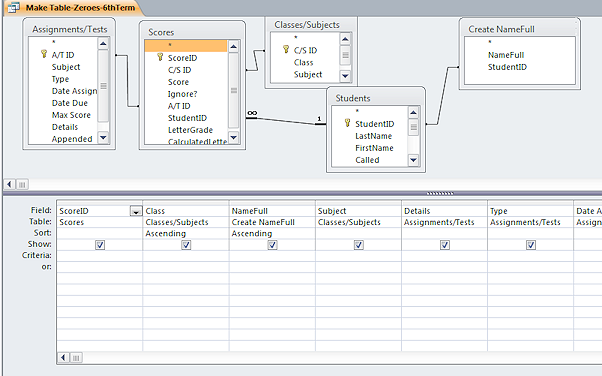Screen dimensions: 602x376
Task: Uncheck Show for the ScoreID column
Action: tap(100, 245)
